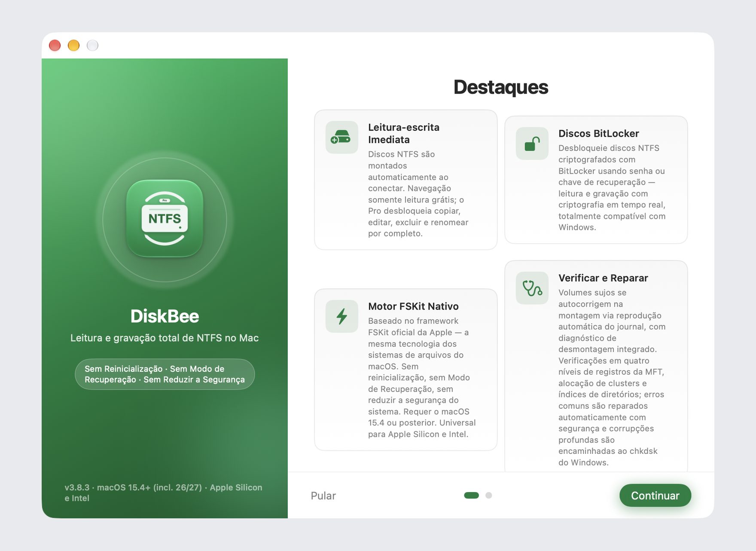Select the active first page indicator
This screenshot has width=756, height=551.
[x=471, y=495]
